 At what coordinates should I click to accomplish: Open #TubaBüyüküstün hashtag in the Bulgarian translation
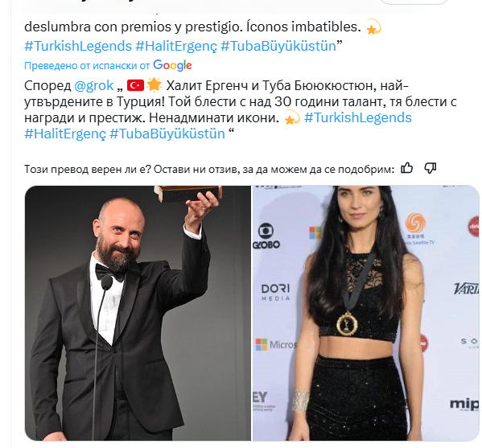(167, 134)
